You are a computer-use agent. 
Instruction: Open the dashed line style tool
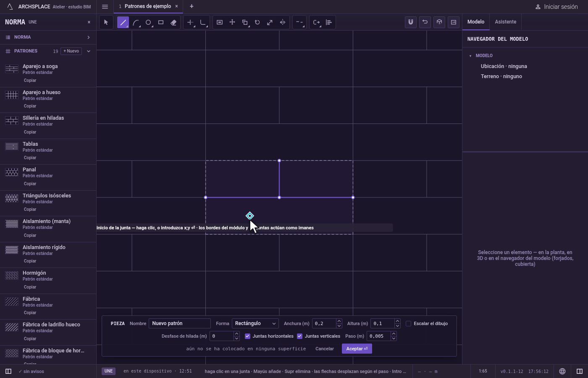point(299,22)
